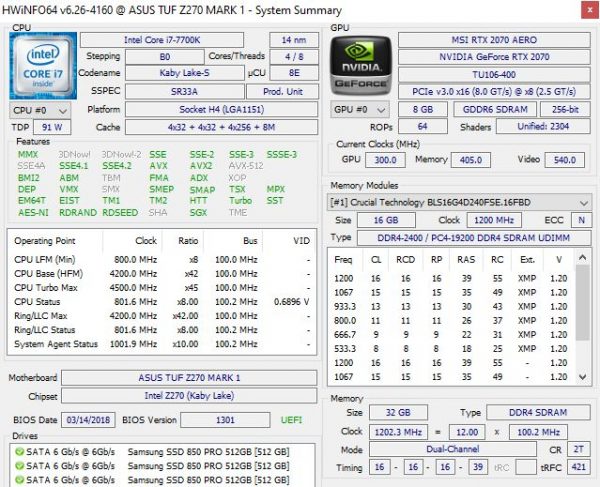Close the System Summary window
600x487 pixels.
click(590, 11)
